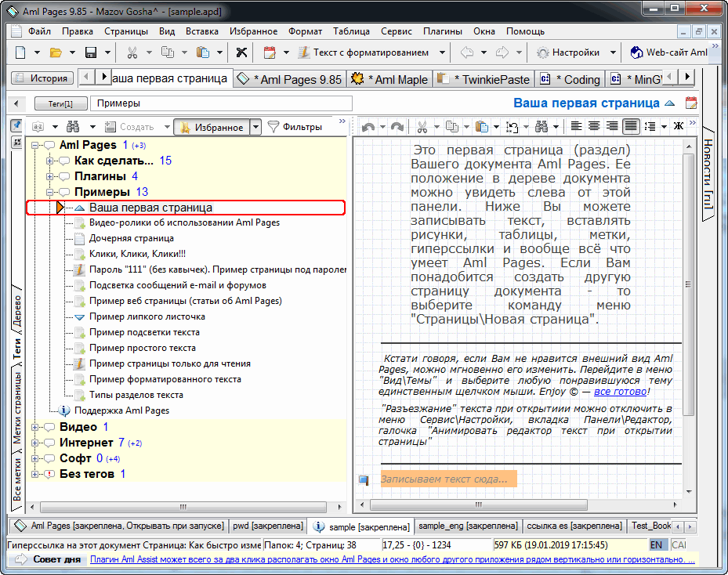Undo the last edit in editor toolbar
Screen dimensions: 728x575
368,126
